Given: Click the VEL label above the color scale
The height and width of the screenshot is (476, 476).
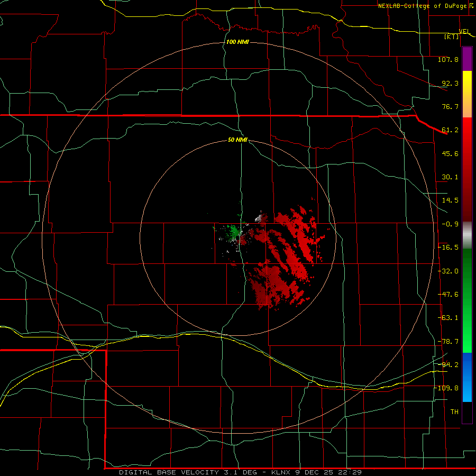Looking at the screenshot, I should click(x=464, y=31).
